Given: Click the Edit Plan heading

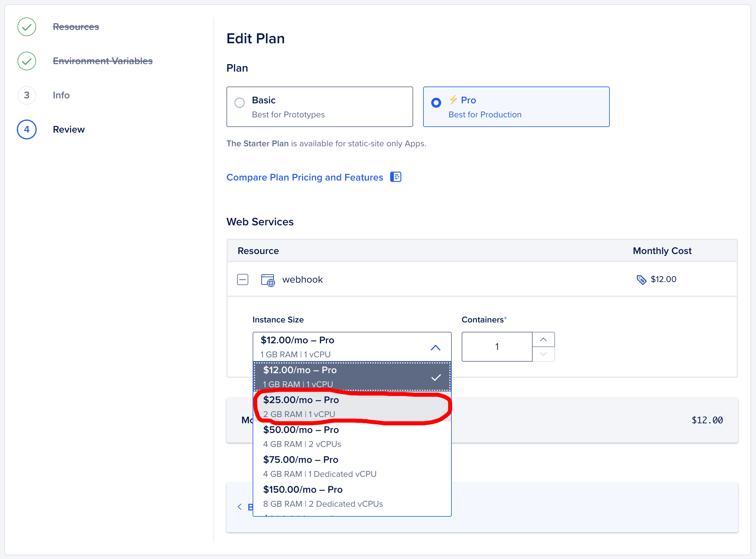Looking at the screenshot, I should click(x=255, y=39).
